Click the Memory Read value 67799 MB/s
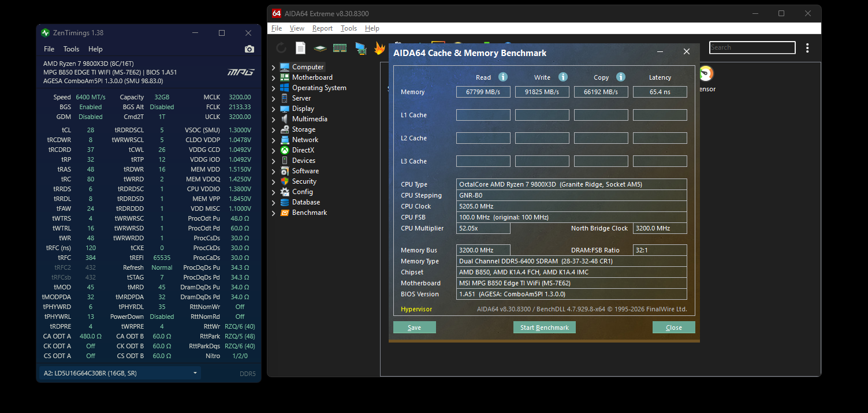The height and width of the screenshot is (413, 868). (483, 92)
